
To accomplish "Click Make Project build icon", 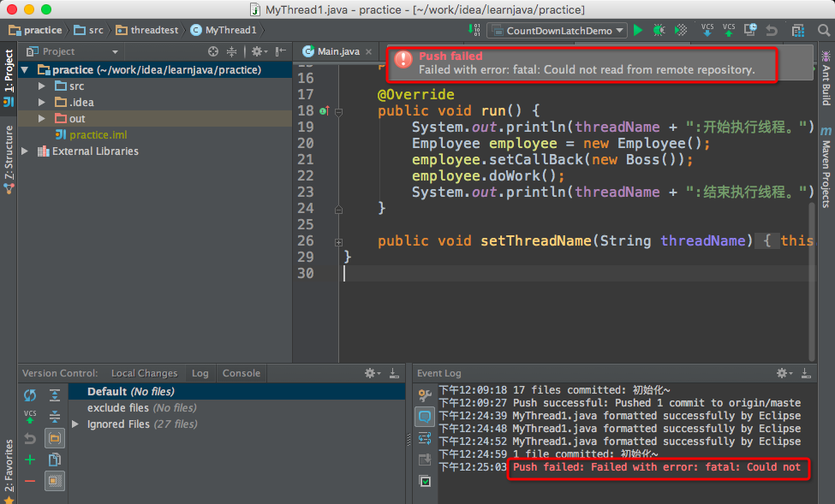I will 474,30.
